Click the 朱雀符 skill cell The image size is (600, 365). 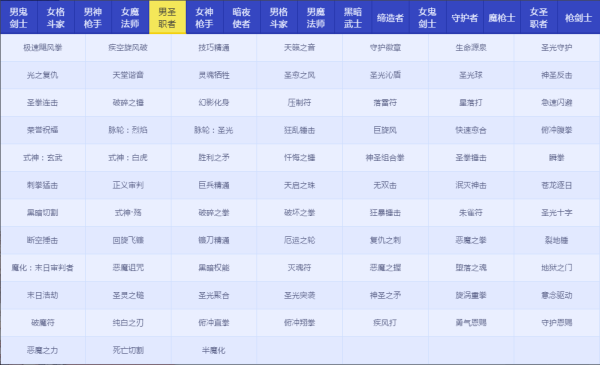471,213
